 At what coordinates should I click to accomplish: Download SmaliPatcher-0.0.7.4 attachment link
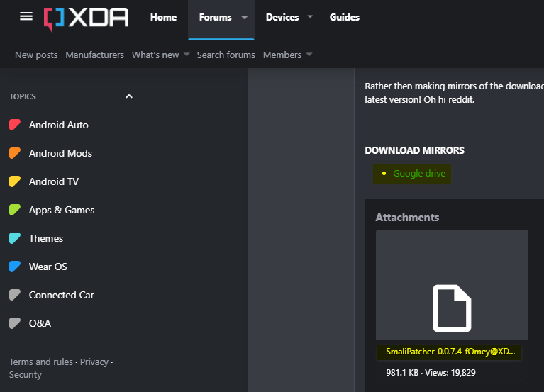point(450,352)
